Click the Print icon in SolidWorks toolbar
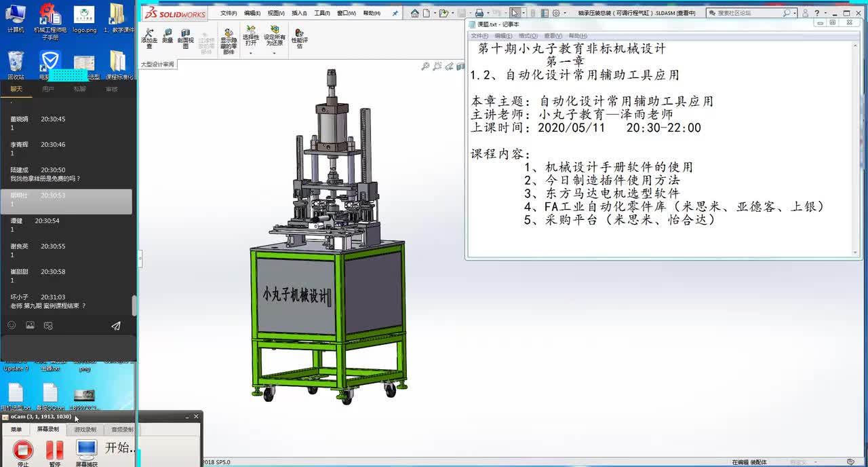The image size is (868, 467). point(479,13)
